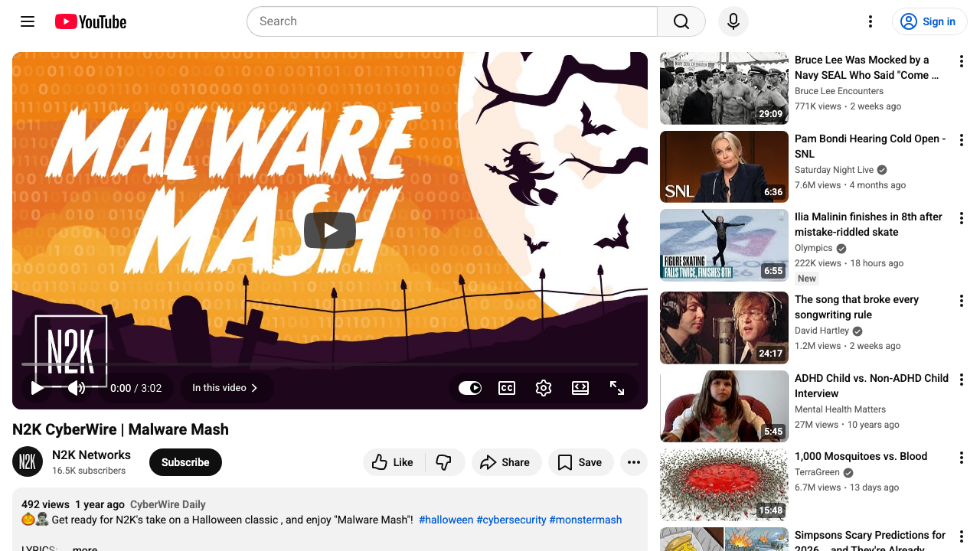Open the 1,000 Mosquitoes vs. Blood thumbnail
Viewport: 980px width, 551px height.
point(724,484)
